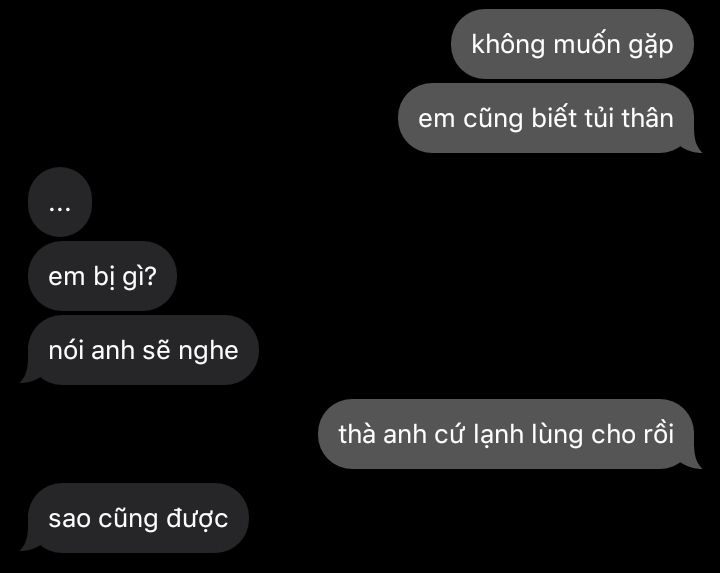Tap the "..." ellipsis message bubble

pos(60,202)
